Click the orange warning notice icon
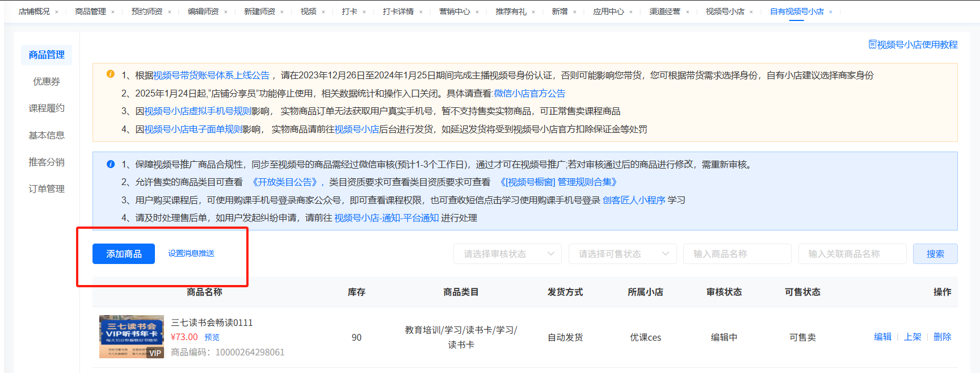The height and width of the screenshot is (373, 980). pyautogui.click(x=111, y=74)
